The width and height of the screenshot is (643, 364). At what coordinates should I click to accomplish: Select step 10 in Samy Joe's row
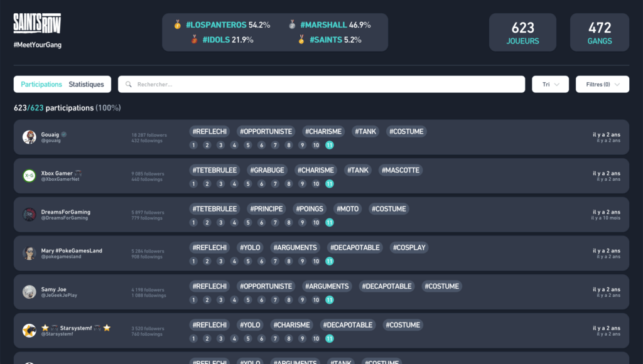click(316, 299)
